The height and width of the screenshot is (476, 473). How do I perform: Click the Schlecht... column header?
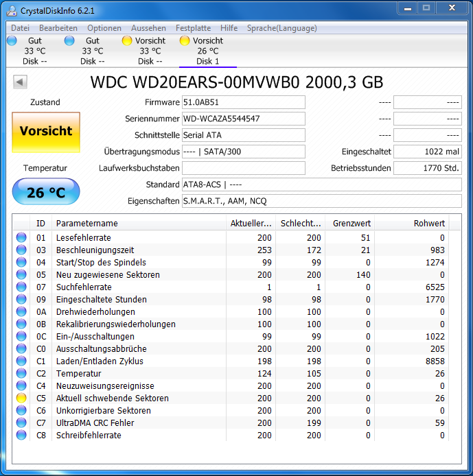click(301, 224)
